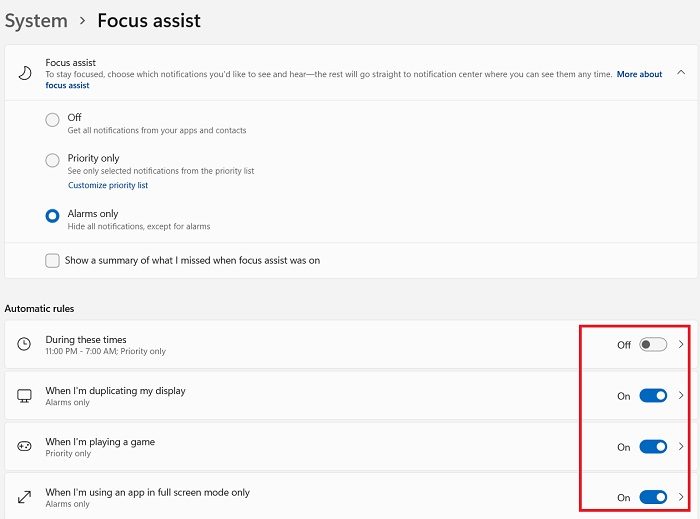
Task: Open During these times details chevron
Action: tap(681, 344)
